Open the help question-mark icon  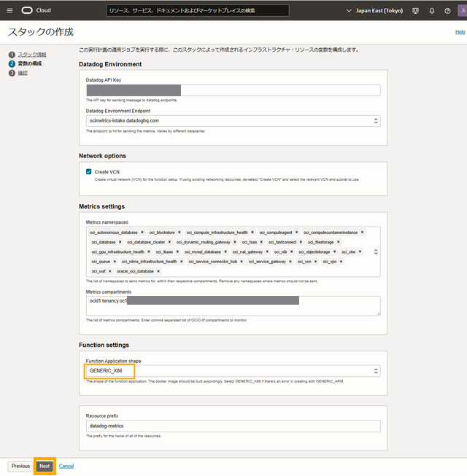447,11
